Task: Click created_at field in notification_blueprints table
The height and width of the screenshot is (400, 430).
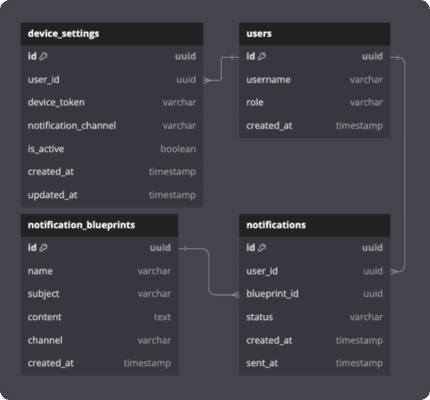Action: pyautogui.click(x=99, y=363)
